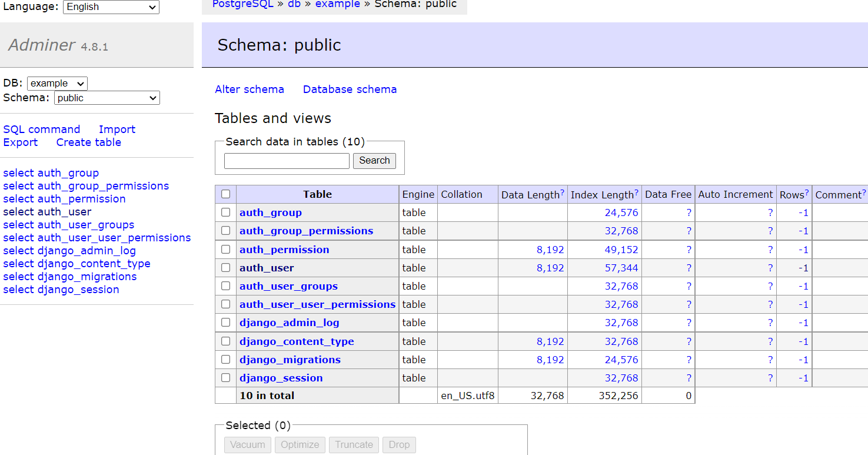Click example in the breadcrumb
The image size is (868, 455).
338,5
